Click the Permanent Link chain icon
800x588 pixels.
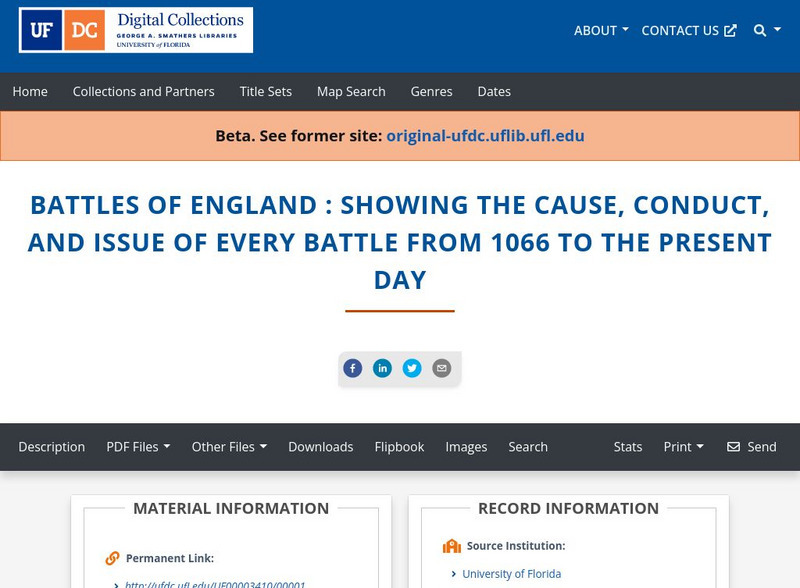pos(112,558)
